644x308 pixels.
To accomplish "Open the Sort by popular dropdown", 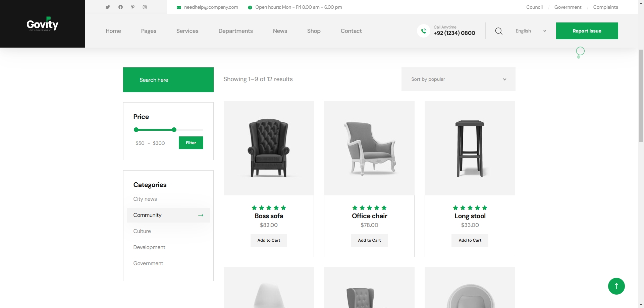I will point(459,79).
